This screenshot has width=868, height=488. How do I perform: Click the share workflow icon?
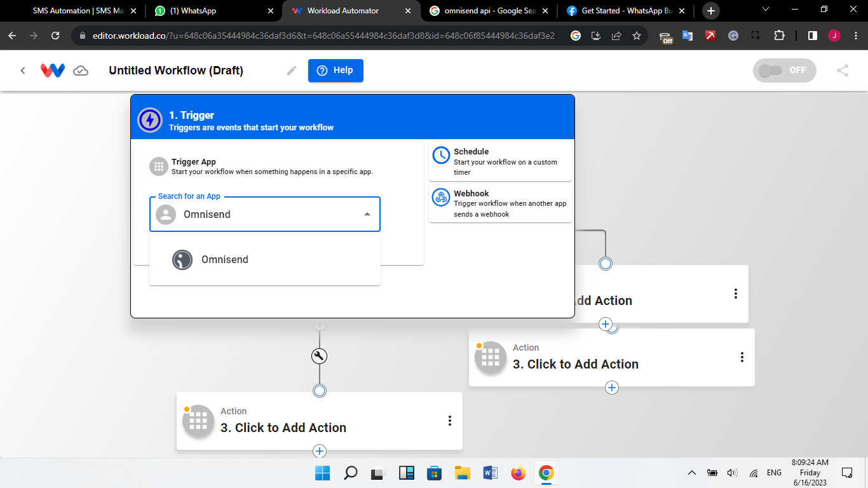843,71
